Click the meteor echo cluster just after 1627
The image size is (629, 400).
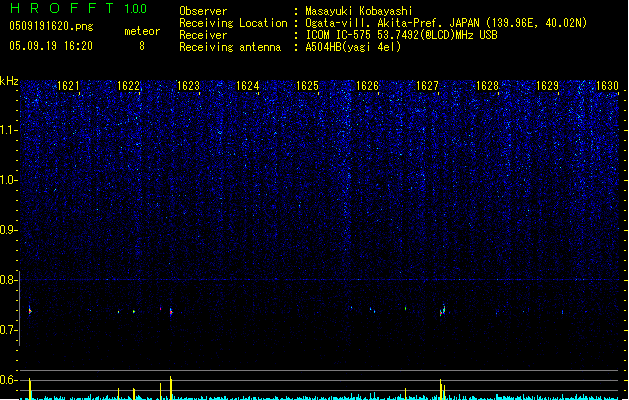(442, 310)
